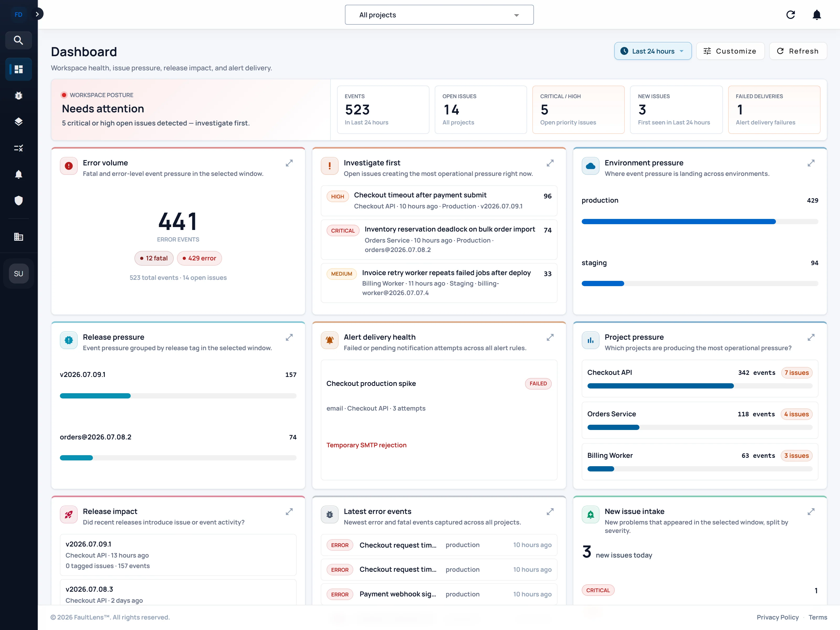
Task: Click the Latest error events bug icon
Action: (x=330, y=514)
